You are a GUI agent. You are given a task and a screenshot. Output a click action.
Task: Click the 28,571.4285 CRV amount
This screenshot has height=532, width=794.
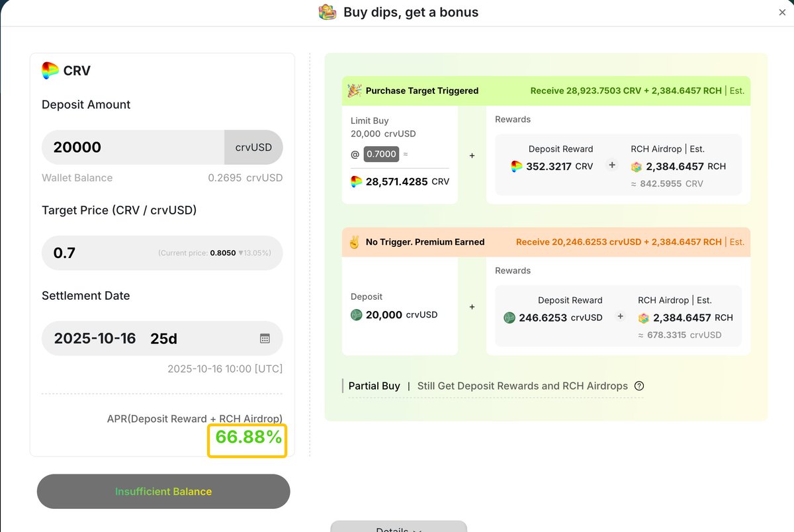click(x=407, y=181)
